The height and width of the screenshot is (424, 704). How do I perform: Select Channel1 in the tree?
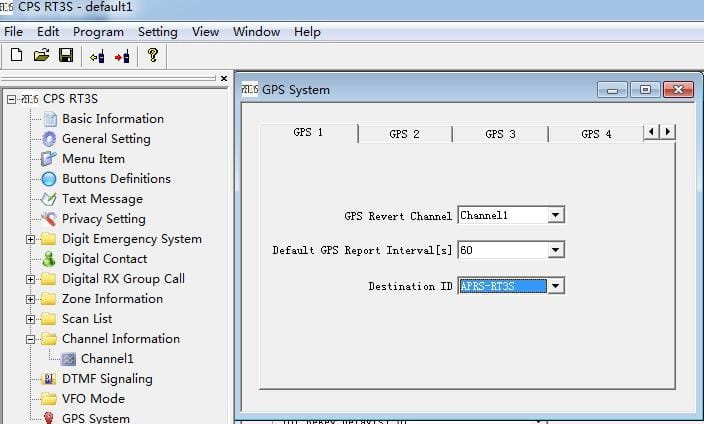click(106, 359)
